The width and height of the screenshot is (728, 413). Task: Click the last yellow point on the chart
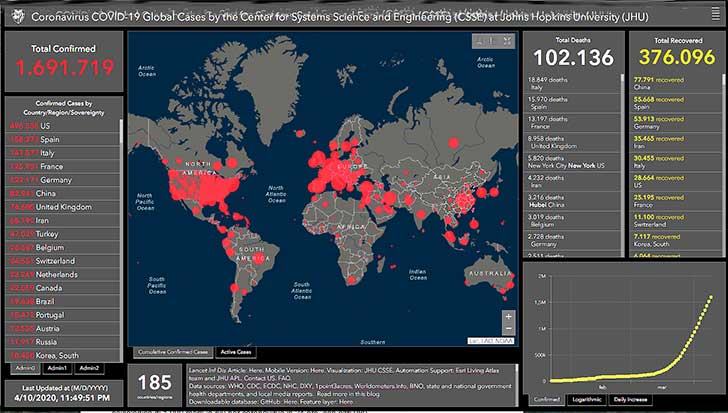[710, 296]
